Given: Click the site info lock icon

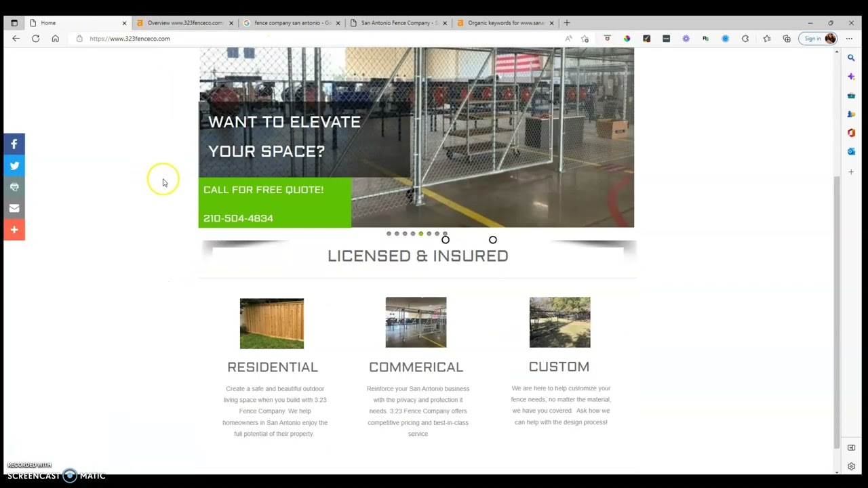Looking at the screenshot, I should (x=79, y=39).
